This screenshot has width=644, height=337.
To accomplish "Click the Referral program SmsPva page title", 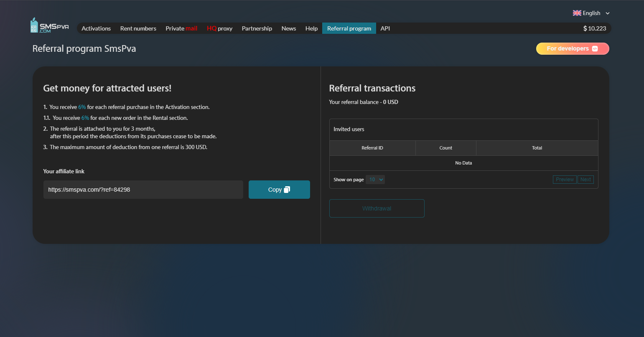I will click(x=84, y=49).
